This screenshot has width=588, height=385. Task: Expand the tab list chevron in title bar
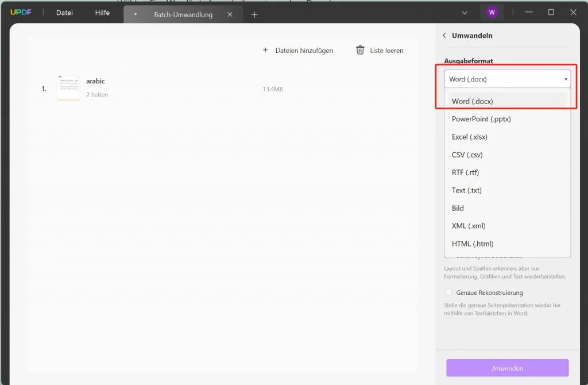[x=464, y=13]
